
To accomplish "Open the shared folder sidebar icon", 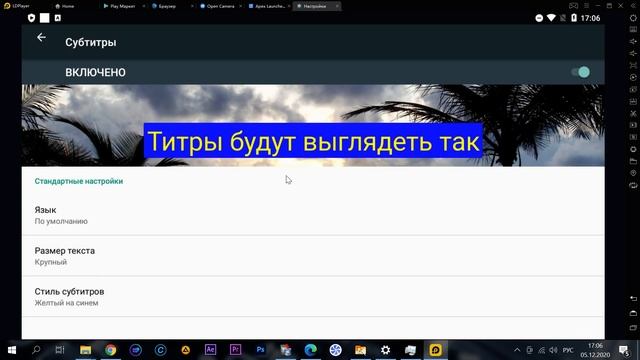I will (x=633, y=161).
